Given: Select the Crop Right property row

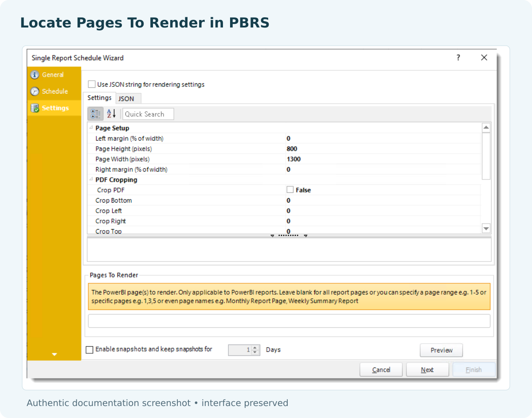Looking at the screenshot, I should pyautogui.click(x=284, y=221).
